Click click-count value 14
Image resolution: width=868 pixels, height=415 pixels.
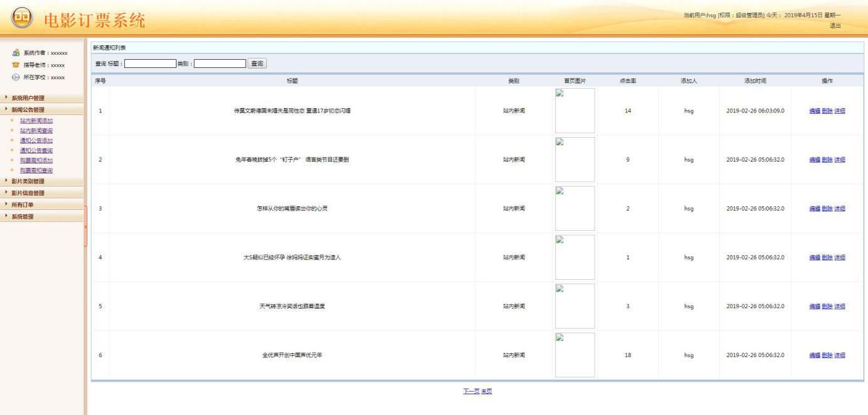click(627, 111)
